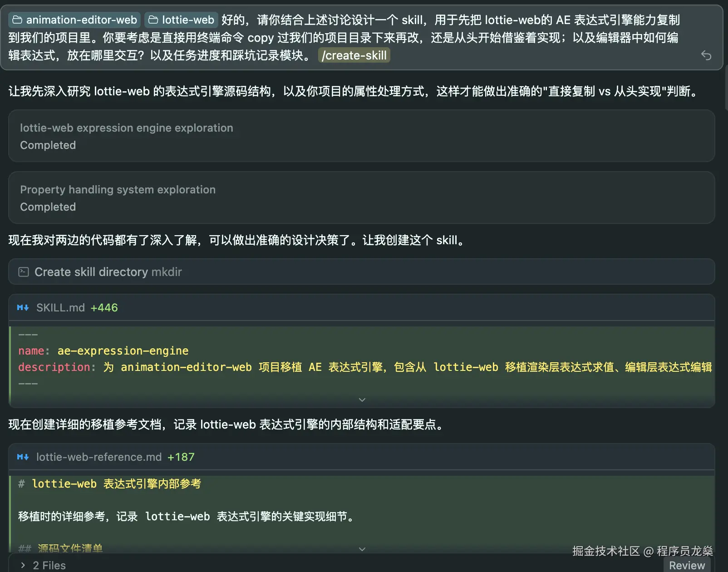Expand the lottie-web-reference.md preview chevron
This screenshot has height=572, width=728.
tap(362, 549)
